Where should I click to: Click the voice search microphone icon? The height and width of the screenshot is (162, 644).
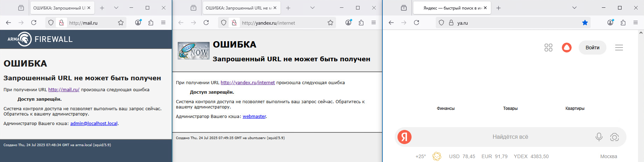(599, 137)
